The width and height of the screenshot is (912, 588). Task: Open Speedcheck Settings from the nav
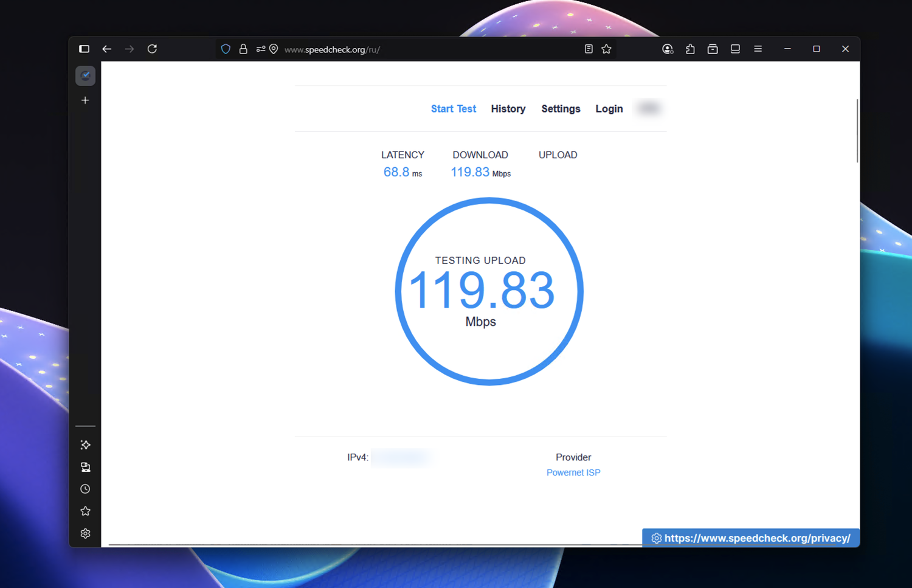[x=561, y=109]
